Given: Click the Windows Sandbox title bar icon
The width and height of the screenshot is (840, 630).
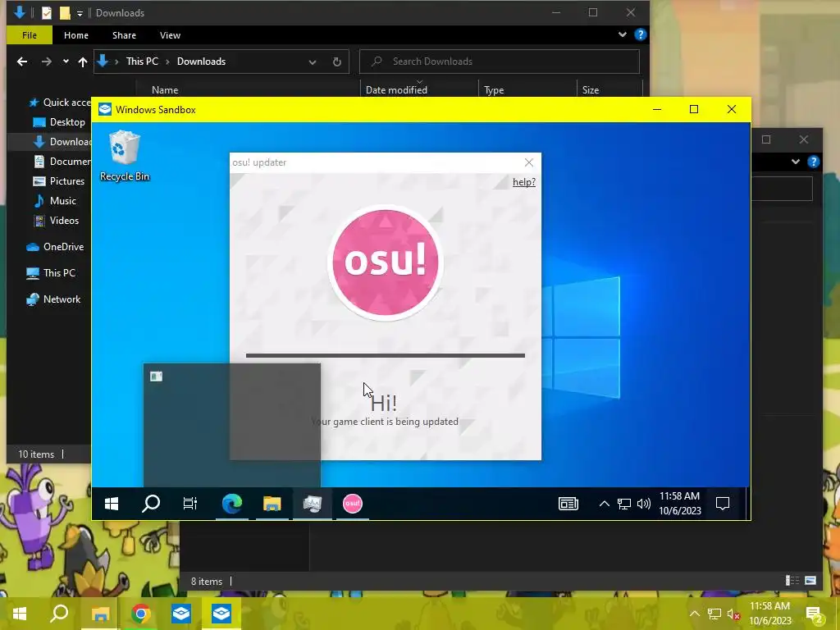Looking at the screenshot, I should (105, 109).
